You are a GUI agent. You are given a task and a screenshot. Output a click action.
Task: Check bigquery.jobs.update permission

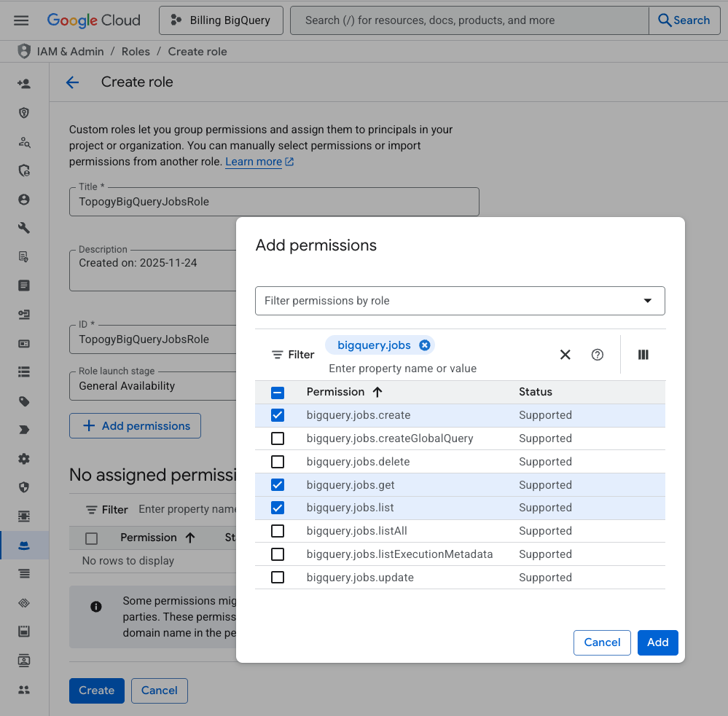point(278,578)
